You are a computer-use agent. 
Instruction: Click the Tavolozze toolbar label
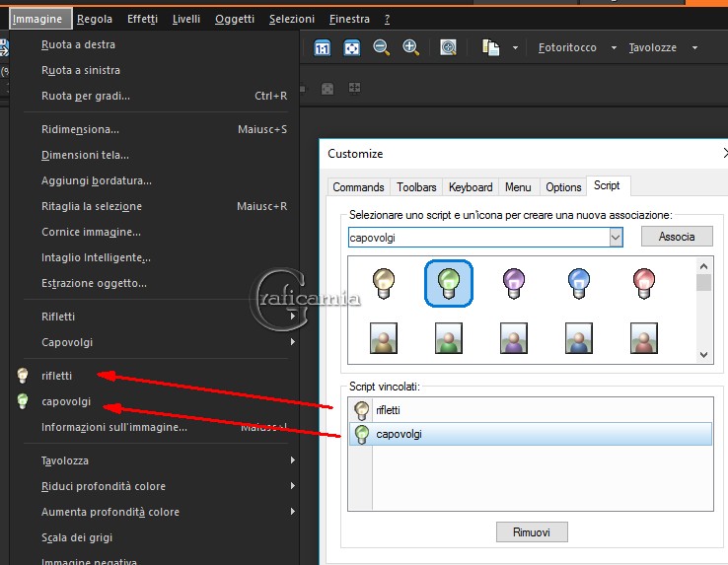click(x=653, y=47)
